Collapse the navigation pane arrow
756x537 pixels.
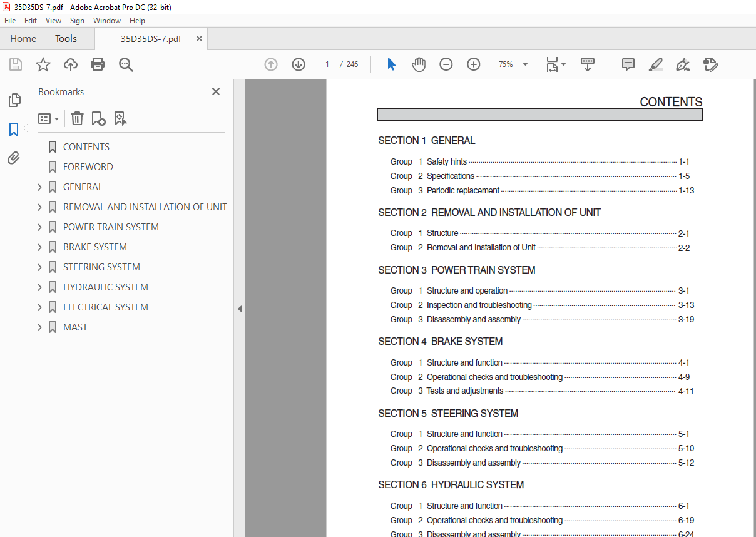point(240,309)
